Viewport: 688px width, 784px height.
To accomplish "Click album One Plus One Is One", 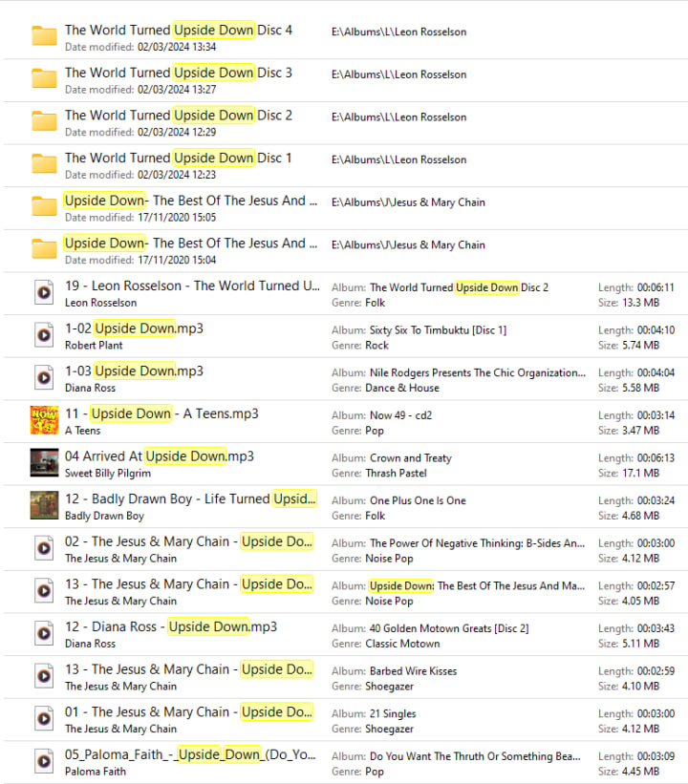I will pos(418,500).
